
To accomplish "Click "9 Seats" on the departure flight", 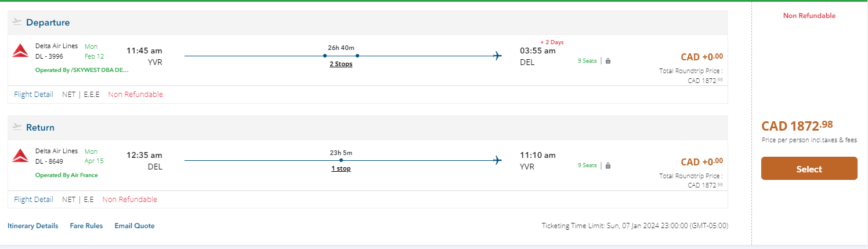I will pyautogui.click(x=587, y=60).
